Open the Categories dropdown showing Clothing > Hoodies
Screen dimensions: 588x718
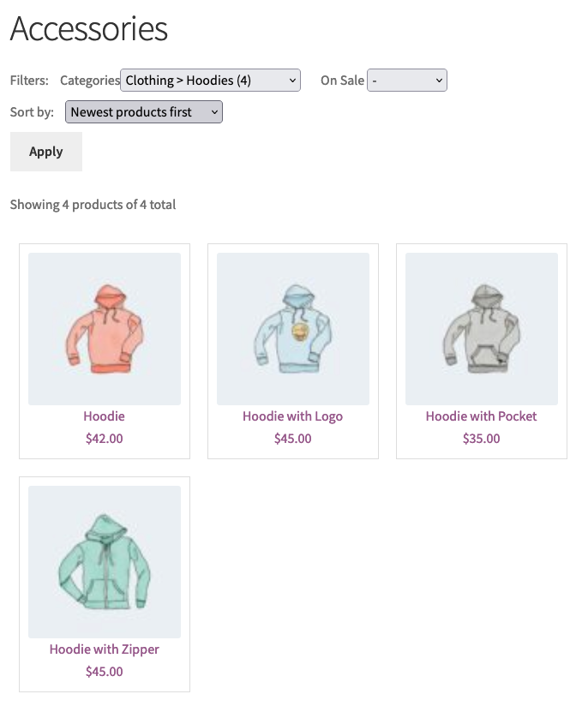click(210, 81)
